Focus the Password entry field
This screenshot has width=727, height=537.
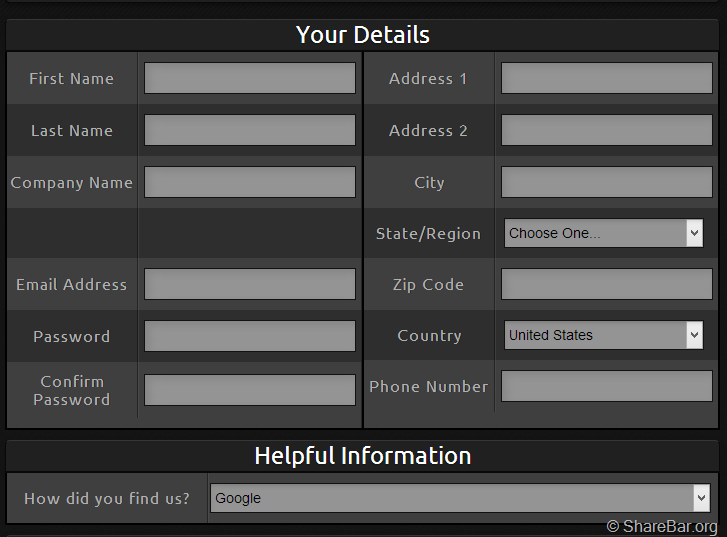click(x=249, y=336)
